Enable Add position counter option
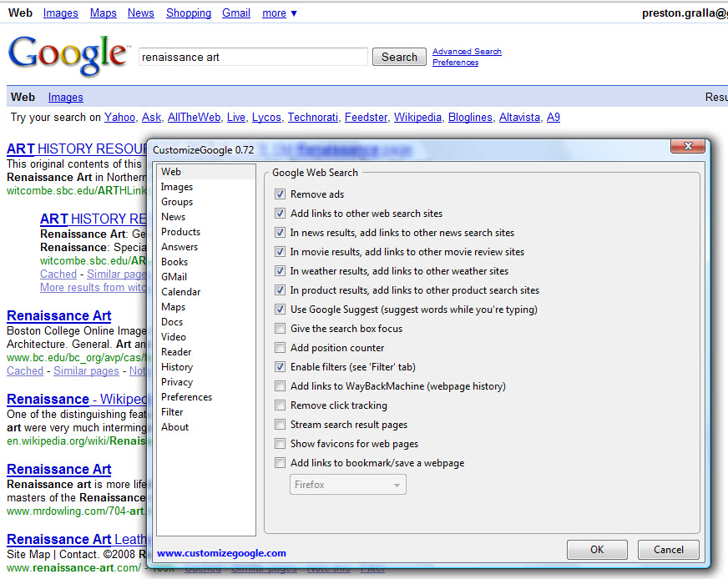Image resolution: width=728 pixels, height=579 pixels. pyautogui.click(x=280, y=348)
